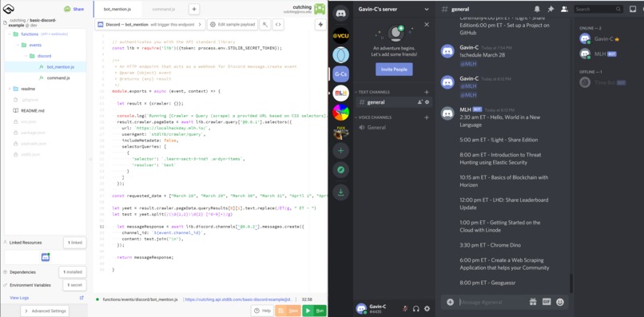The height and width of the screenshot is (317, 644).
Task: Select the general text channel
Action: pos(393,102)
